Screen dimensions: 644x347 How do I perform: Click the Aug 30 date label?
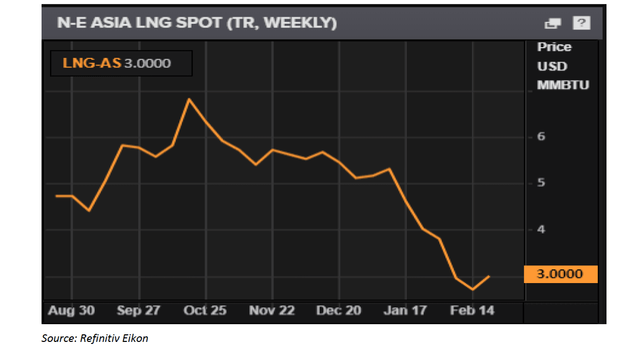point(71,310)
